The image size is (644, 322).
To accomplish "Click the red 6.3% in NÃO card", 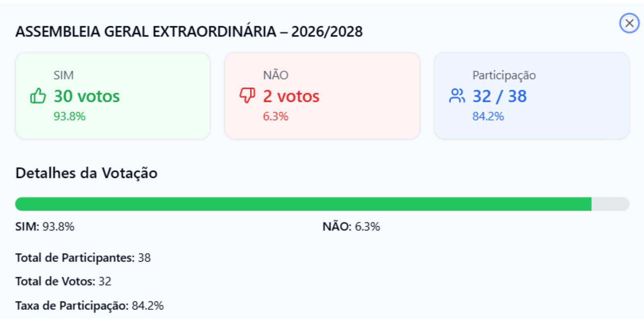I will [x=275, y=116].
